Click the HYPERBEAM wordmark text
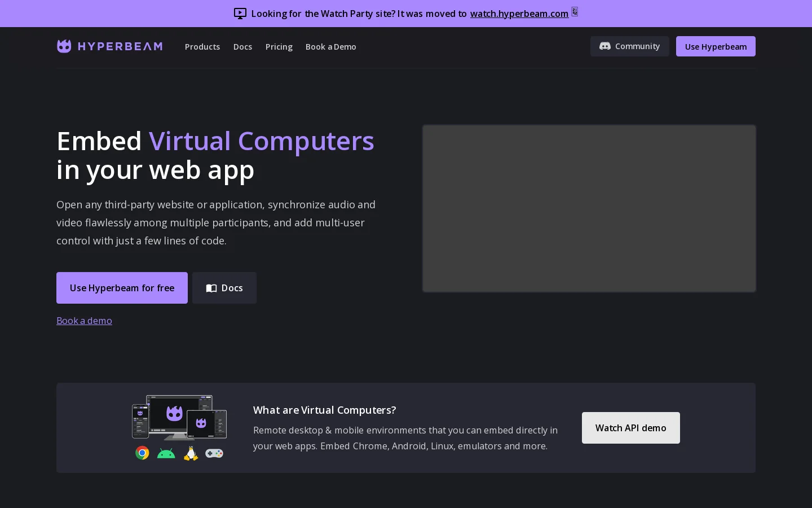 tap(120, 46)
